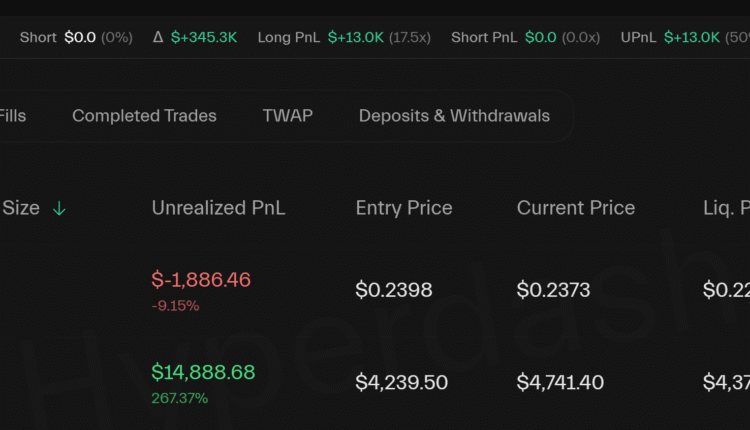The image size is (750, 430).
Task: Open the Deposits & Withdrawals tab
Action: [x=454, y=116]
